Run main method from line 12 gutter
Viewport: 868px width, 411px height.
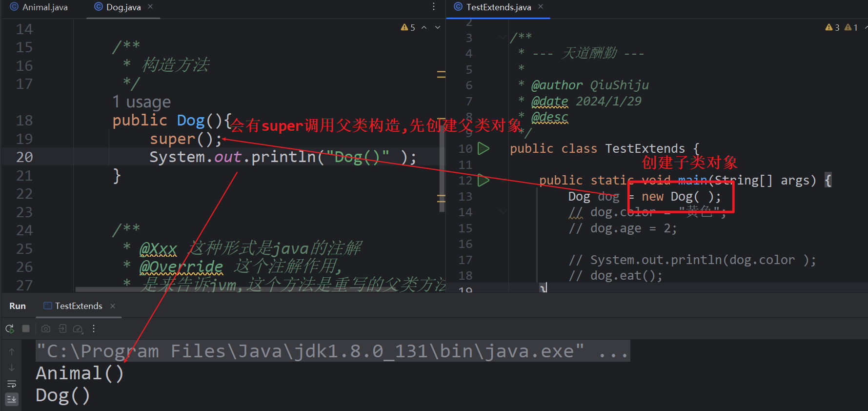[483, 180]
